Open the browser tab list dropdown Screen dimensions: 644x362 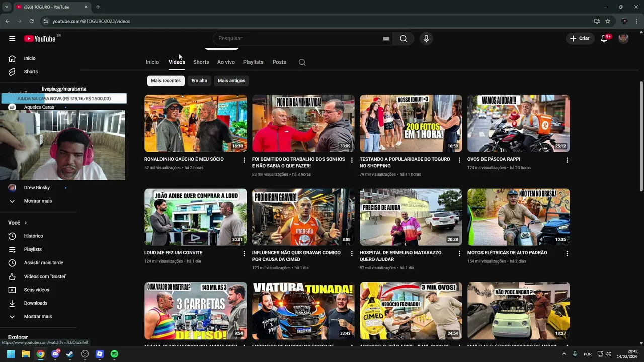click(7, 7)
